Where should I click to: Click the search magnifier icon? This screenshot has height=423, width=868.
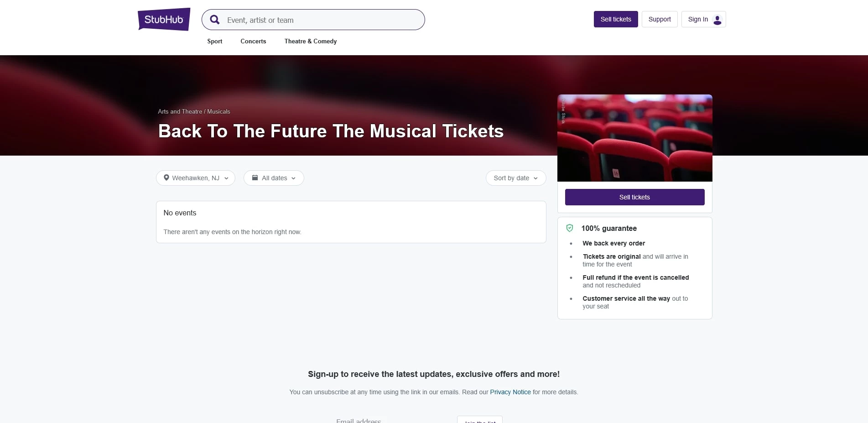214,20
